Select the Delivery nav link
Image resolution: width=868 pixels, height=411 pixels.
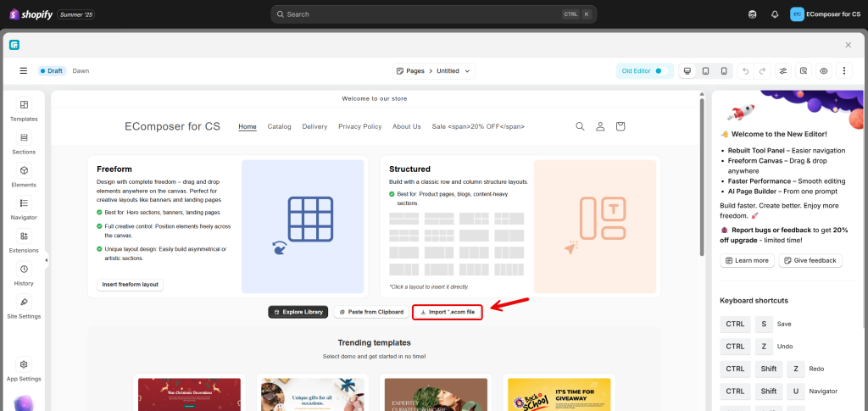(x=314, y=126)
